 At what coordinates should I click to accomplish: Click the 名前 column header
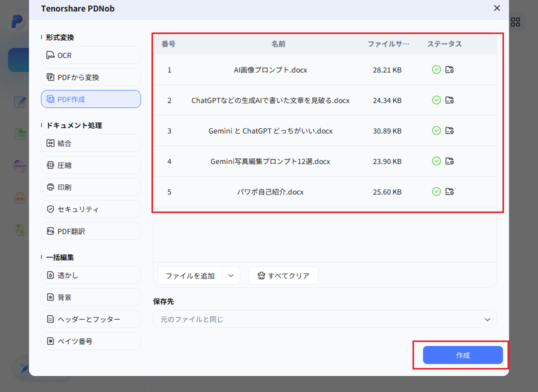[278, 44]
